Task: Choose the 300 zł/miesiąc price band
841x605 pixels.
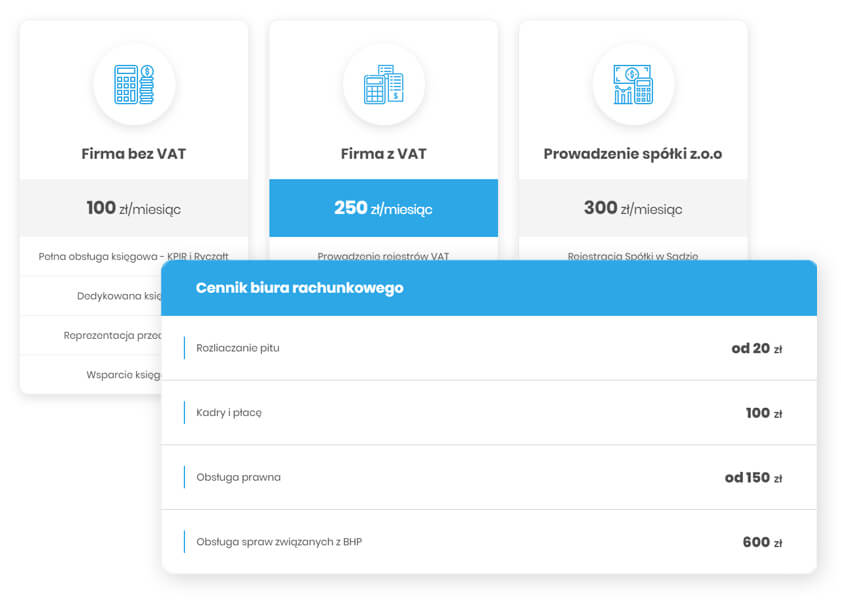Action: [633, 208]
